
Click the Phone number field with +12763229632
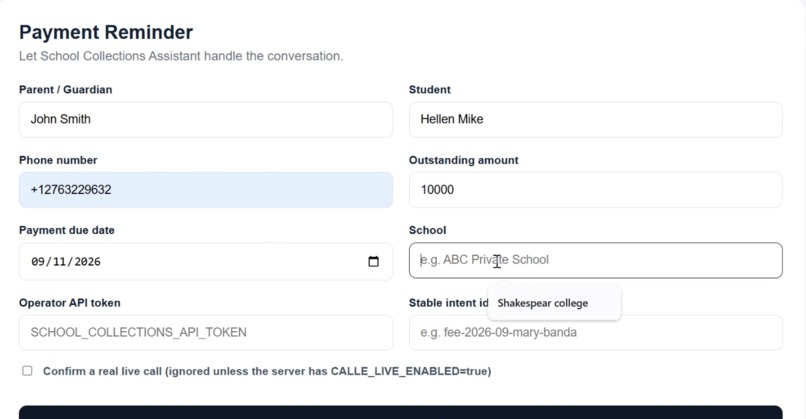206,190
